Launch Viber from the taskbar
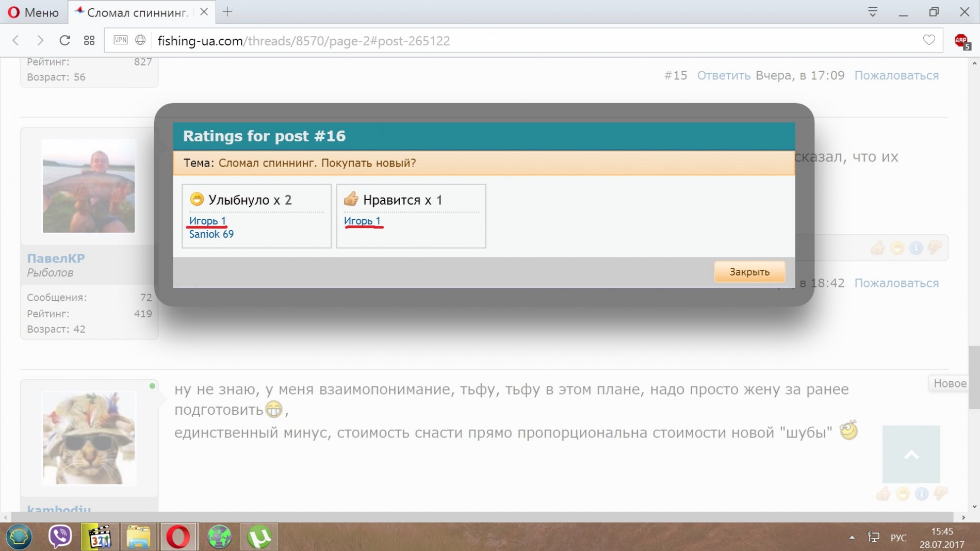The width and height of the screenshot is (980, 551). tap(60, 537)
